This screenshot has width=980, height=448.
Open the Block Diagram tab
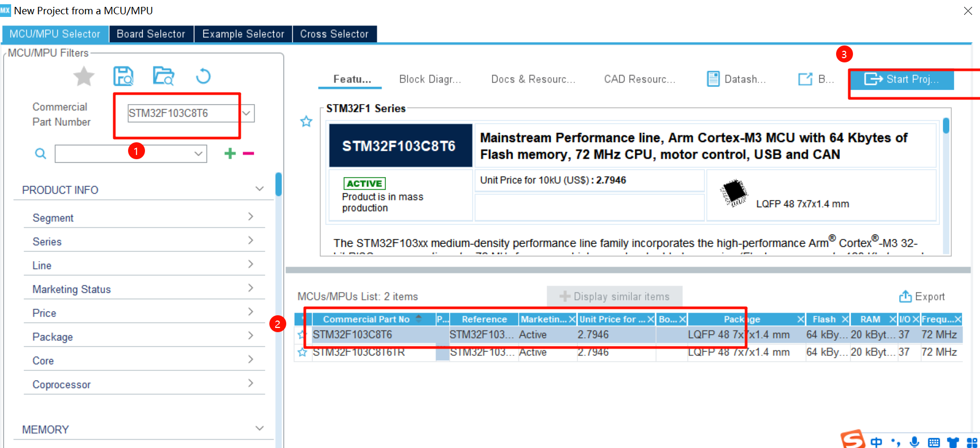coord(430,79)
